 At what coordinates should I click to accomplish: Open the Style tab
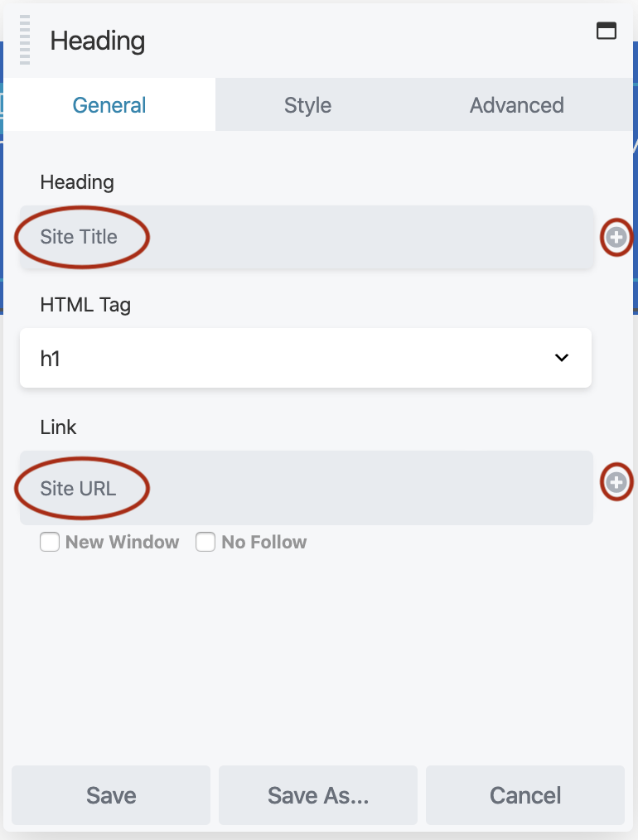[307, 105]
